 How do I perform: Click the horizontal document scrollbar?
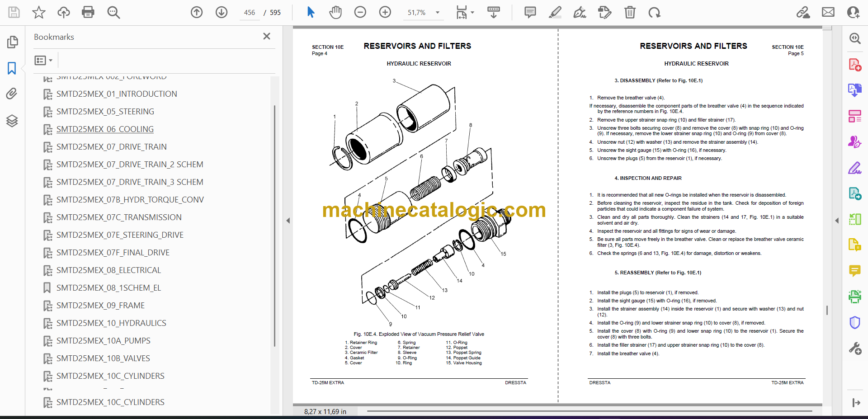pos(590,411)
